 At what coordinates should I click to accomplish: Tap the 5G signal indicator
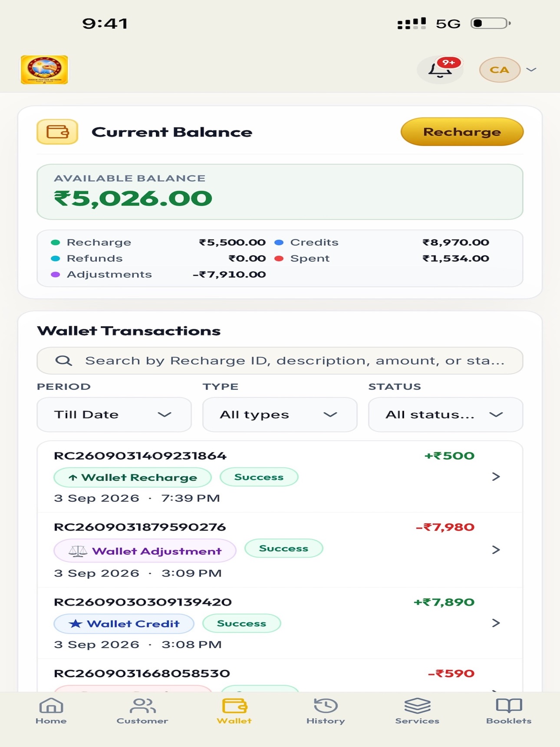point(448,23)
